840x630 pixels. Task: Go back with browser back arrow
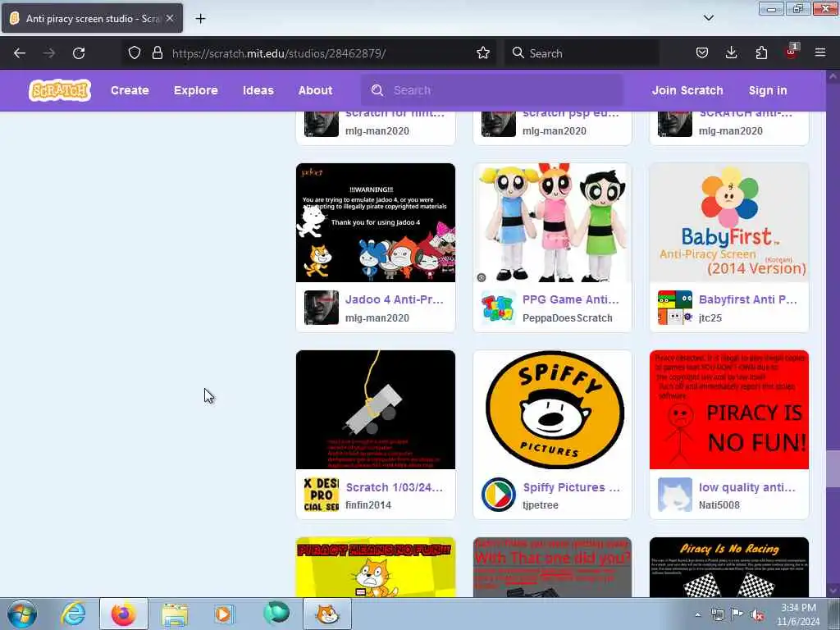(20, 53)
